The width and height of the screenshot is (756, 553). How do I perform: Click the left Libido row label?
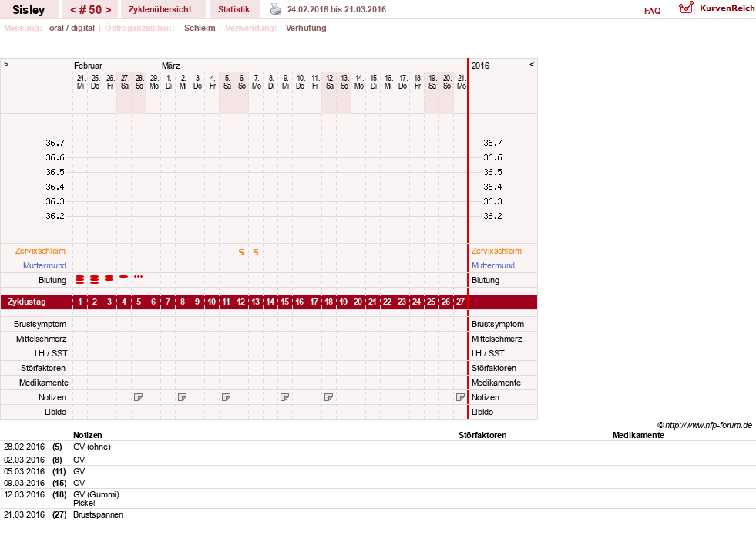(55, 412)
